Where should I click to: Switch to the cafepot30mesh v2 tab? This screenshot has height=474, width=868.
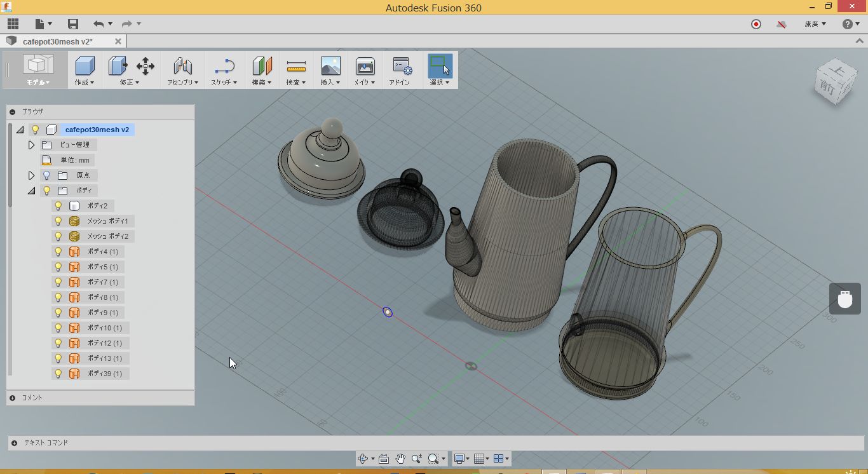[x=57, y=41]
